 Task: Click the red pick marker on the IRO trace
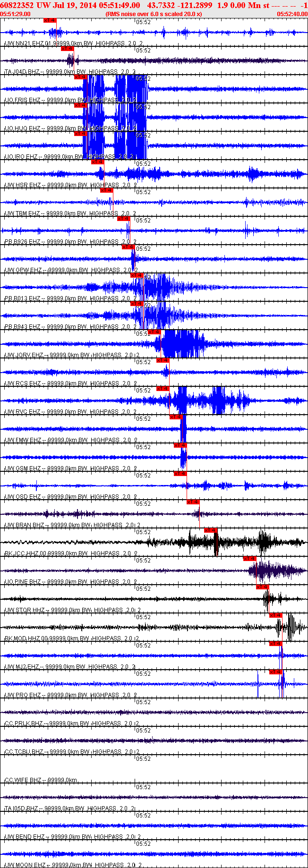coord(80,134)
